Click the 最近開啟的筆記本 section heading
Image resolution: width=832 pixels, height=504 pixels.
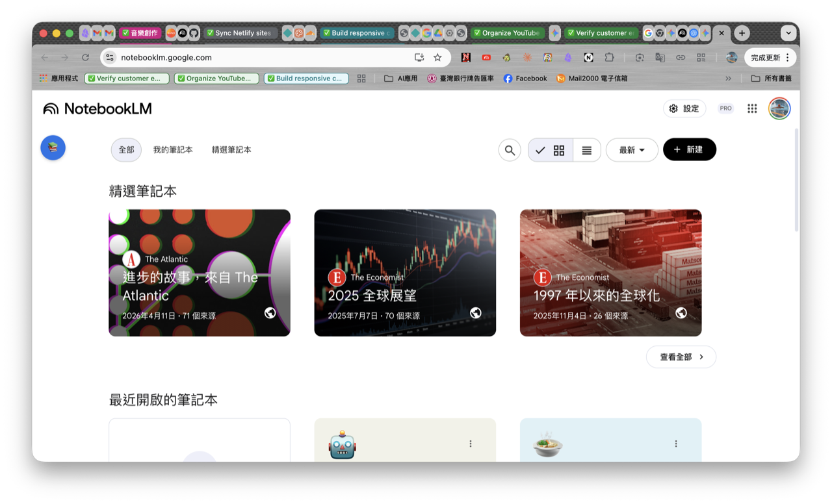point(163,400)
